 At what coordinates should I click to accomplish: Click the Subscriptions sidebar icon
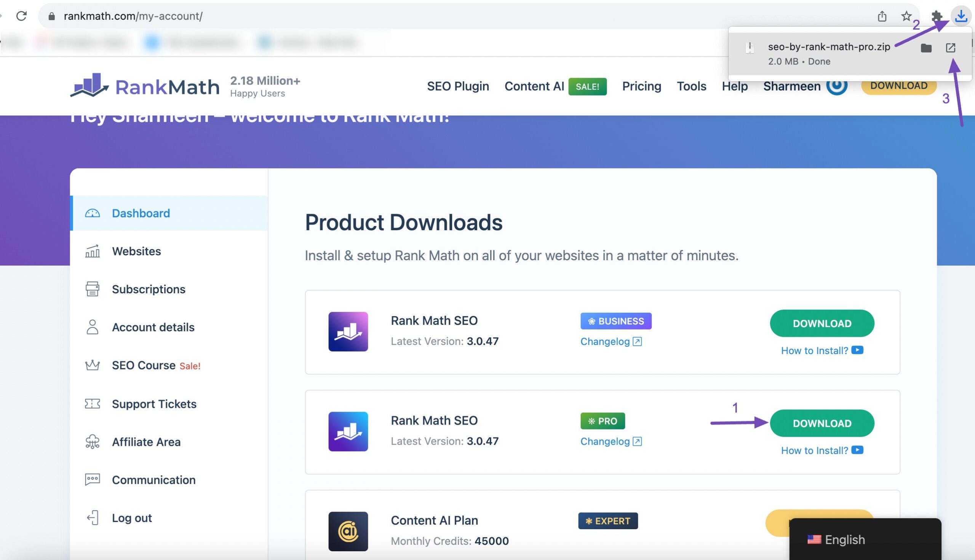pyautogui.click(x=92, y=290)
